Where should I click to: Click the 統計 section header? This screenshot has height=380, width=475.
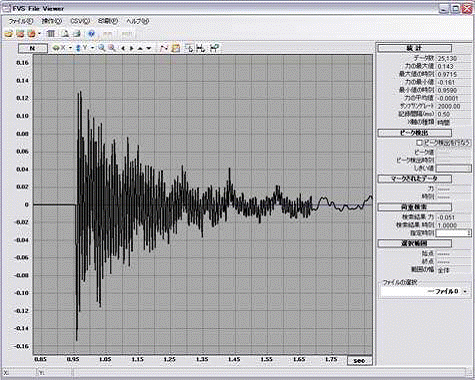pyautogui.click(x=415, y=48)
